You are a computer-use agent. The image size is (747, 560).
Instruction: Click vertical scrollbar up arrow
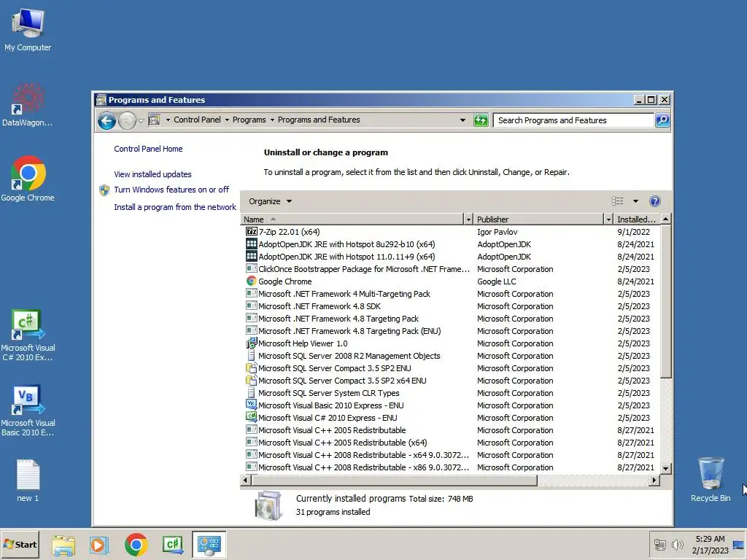(x=666, y=219)
